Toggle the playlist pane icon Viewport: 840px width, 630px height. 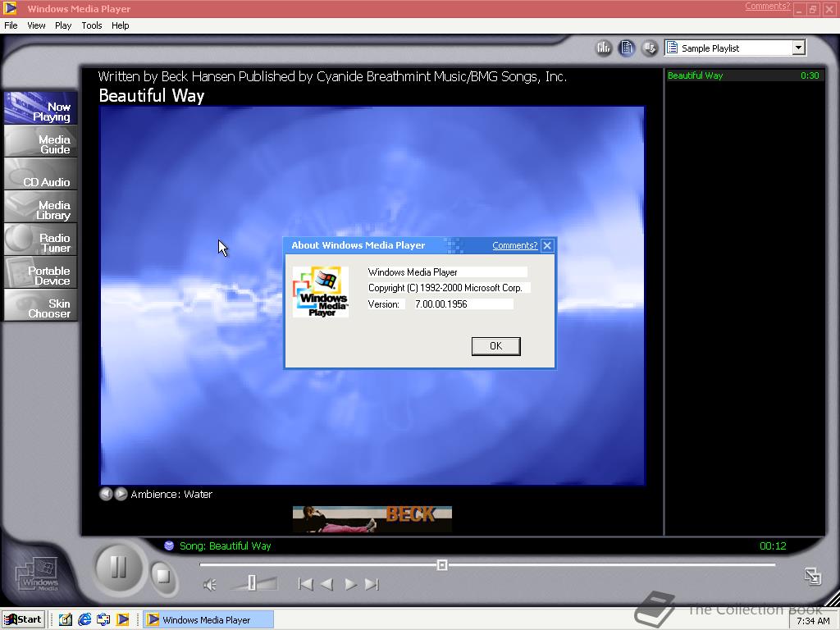626,48
